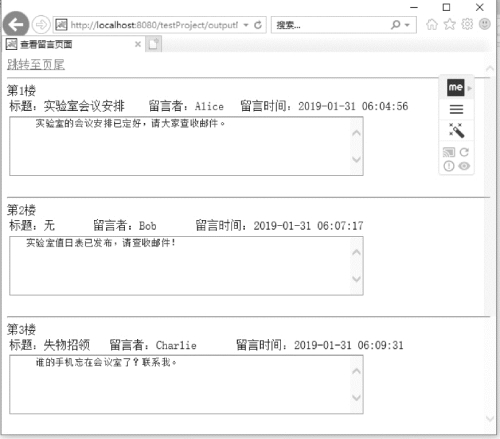Open the search provider dropdown arrow
This screenshot has height=439, width=500.
[x=407, y=25]
